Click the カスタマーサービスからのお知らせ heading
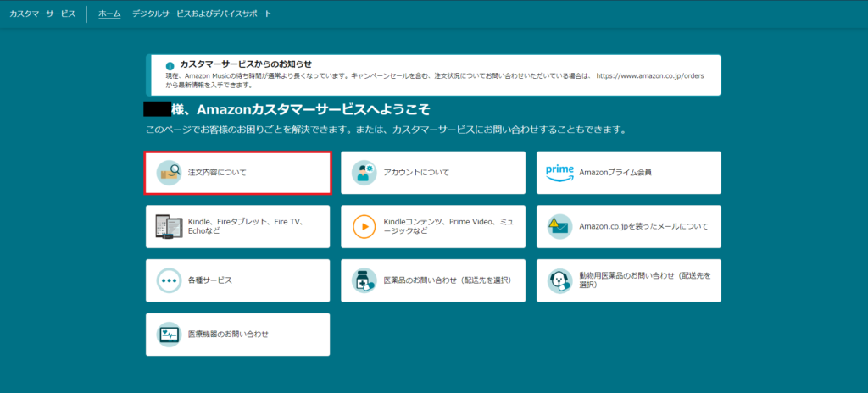This screenshot has height=393, width=868. [246, 64]
